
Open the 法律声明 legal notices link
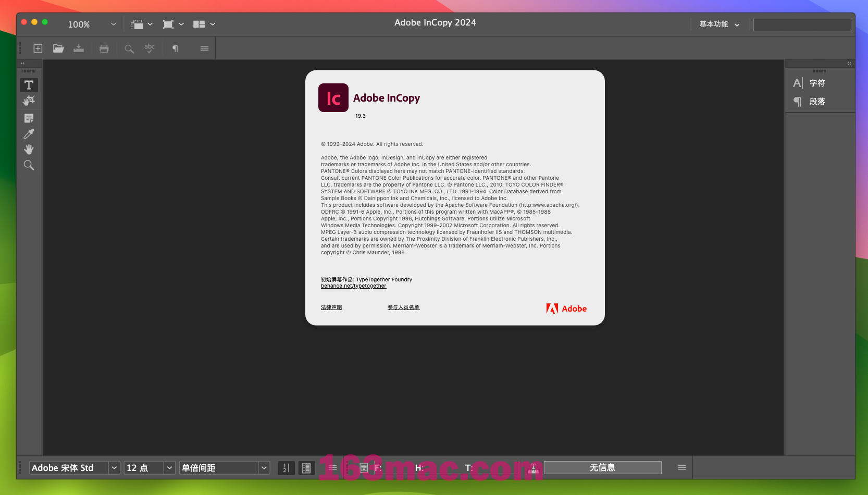pos(331,307)
